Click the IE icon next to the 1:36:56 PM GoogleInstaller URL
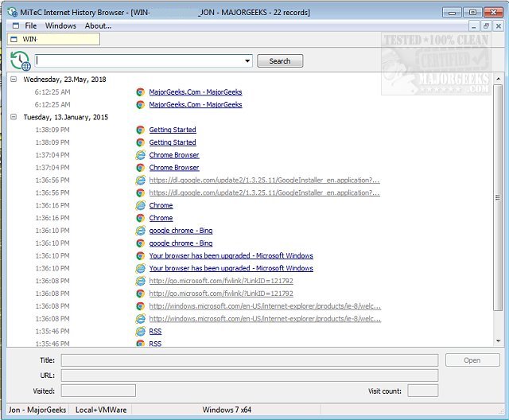Screen dimensions: 509x420 140,180
